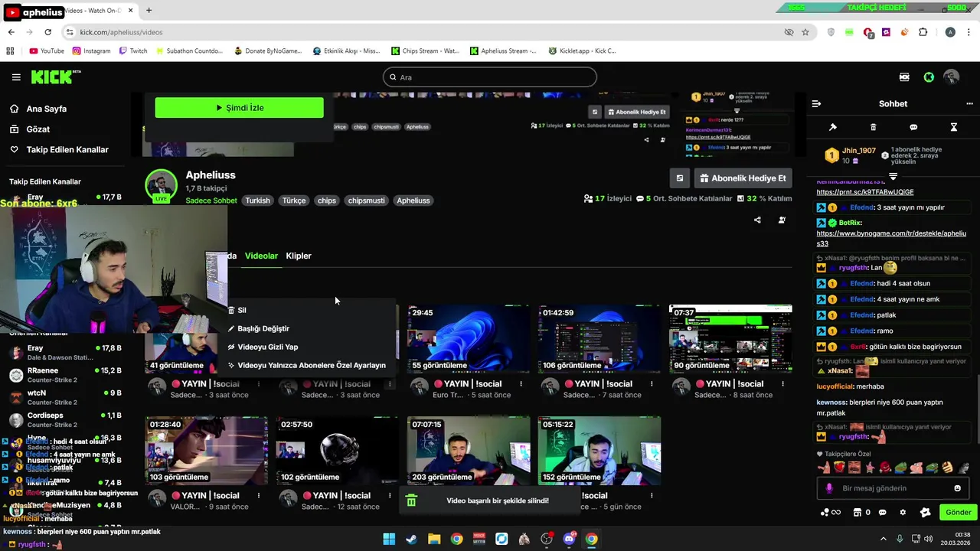Click the hourglass slow-mode icon

click(x=954, y=127)
